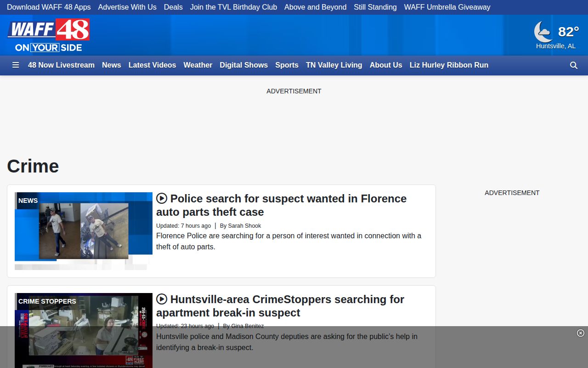Open the weather moon-cloud icon
Image resolution: width=588 pixels, height=368 pixels.
click(x=543, y=32)
